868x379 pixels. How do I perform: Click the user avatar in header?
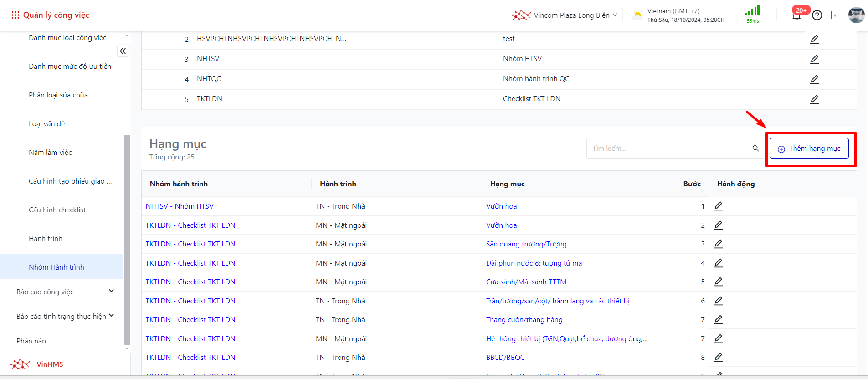pyautogui.click(x=856, y=15)
